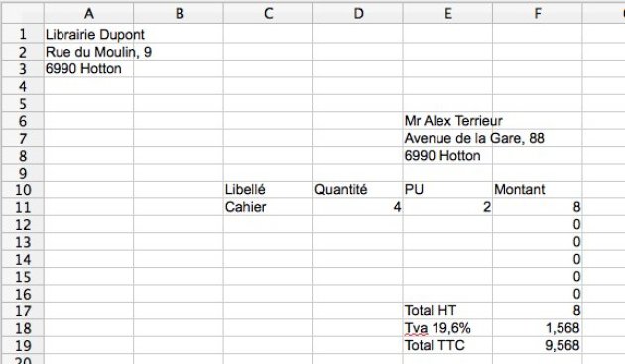625x364 pixels.
Task: Select cell with Librairie Dupont
Action: click(x=88, y=35)
